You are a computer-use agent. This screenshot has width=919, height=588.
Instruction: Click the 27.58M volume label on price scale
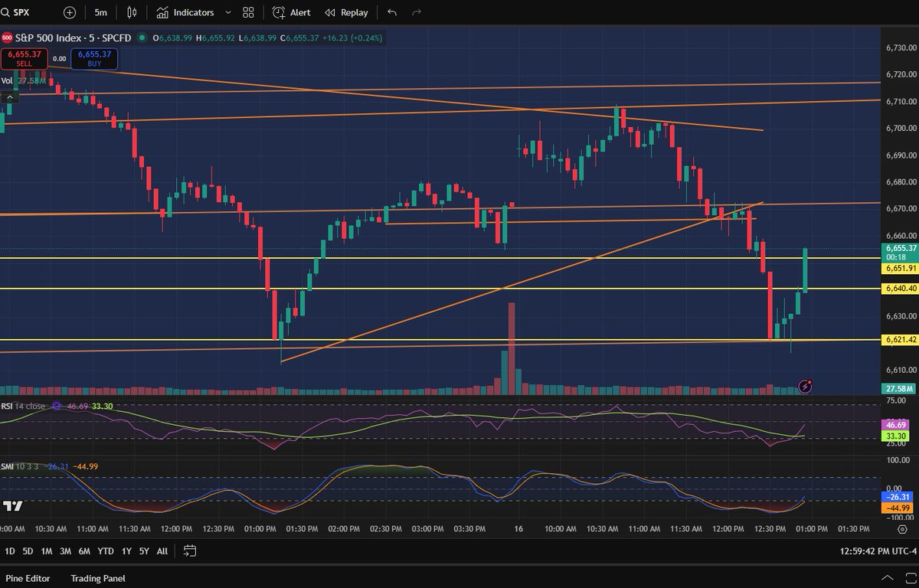(x=898, y=388)
